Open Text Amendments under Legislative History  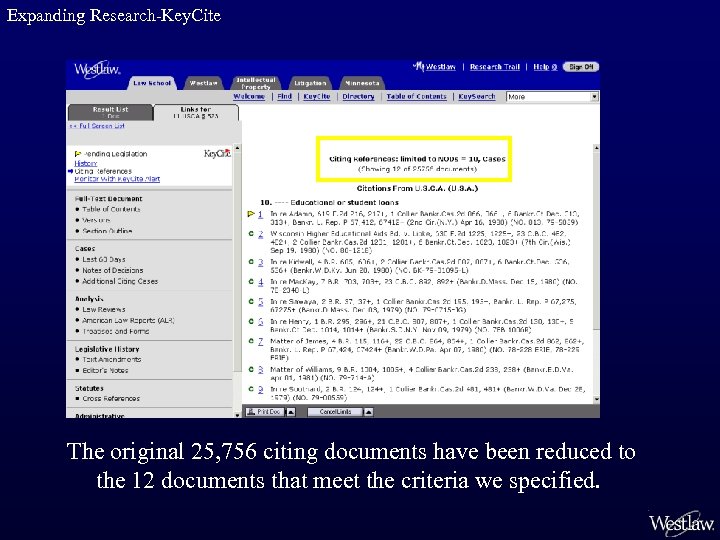(112, 360)
